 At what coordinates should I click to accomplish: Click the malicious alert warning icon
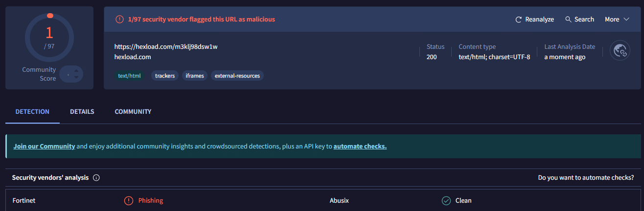click(x=119, y=20)
